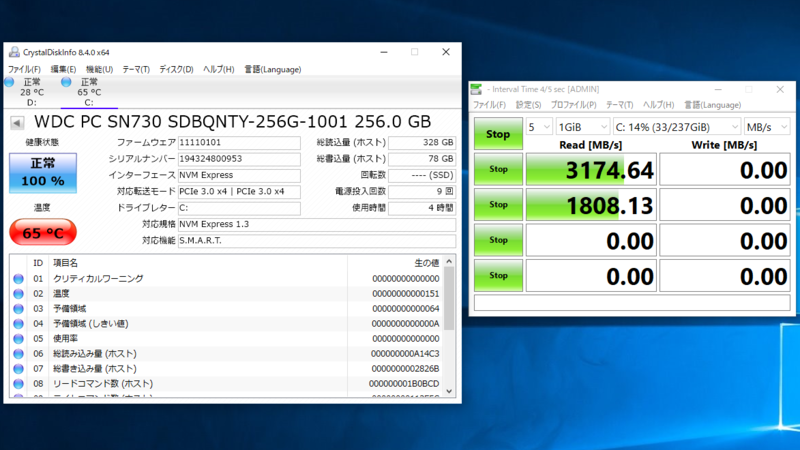Click the 使用時間 value 4 時間

(x=422, y=208)
